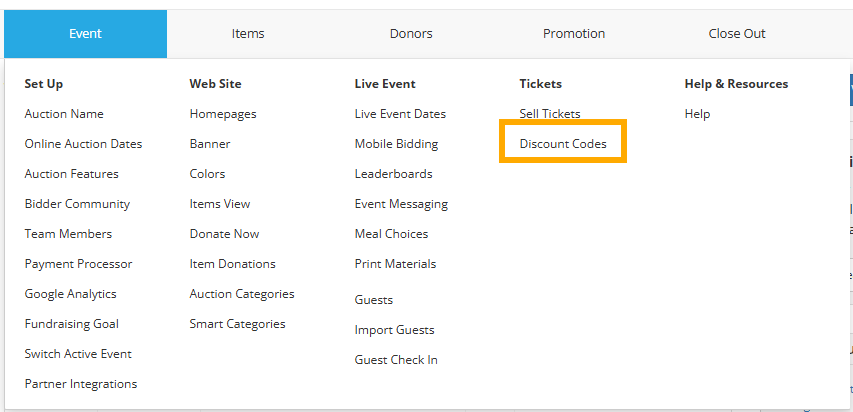Open Mobile Bidding under Live Event
853x412 pixels.
point(396,144)
